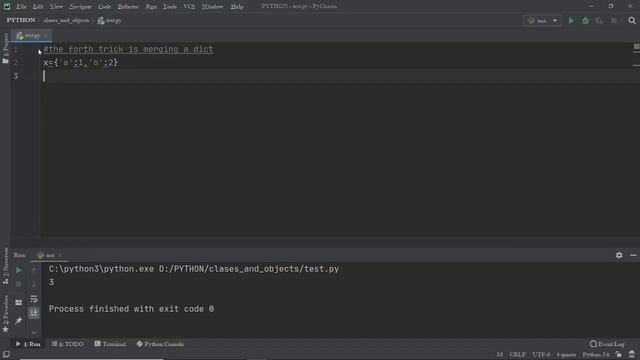Run the test configuration with green play icon
This screenshot has height=360, width=640.
571,20
